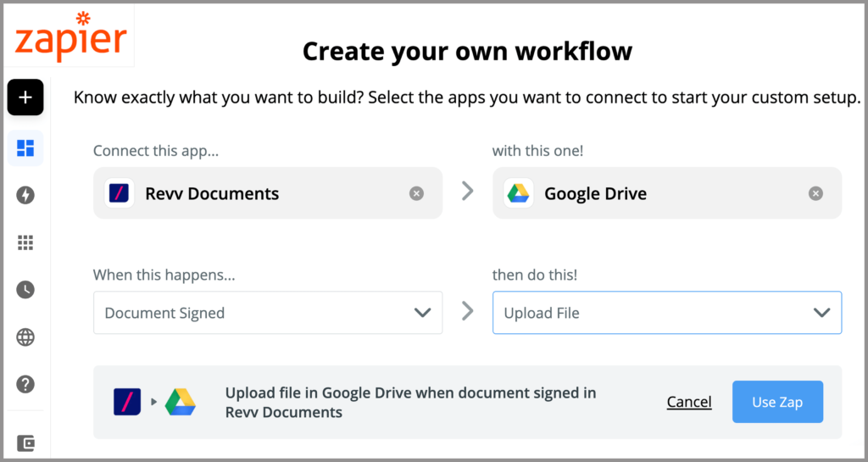Click the "Upload file in Google Drive" summary text
The image size is (868, 462).
411,403
